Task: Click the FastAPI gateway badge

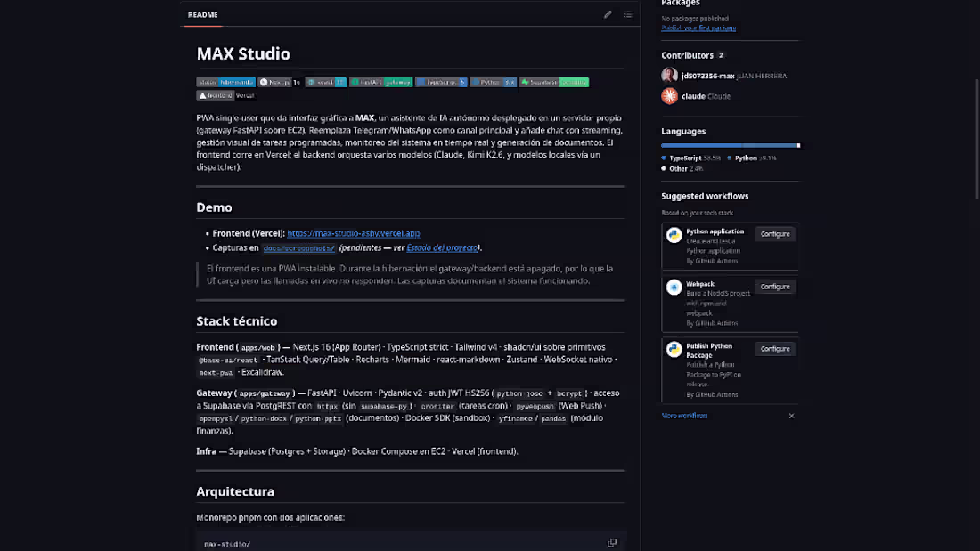Action: 380,82
